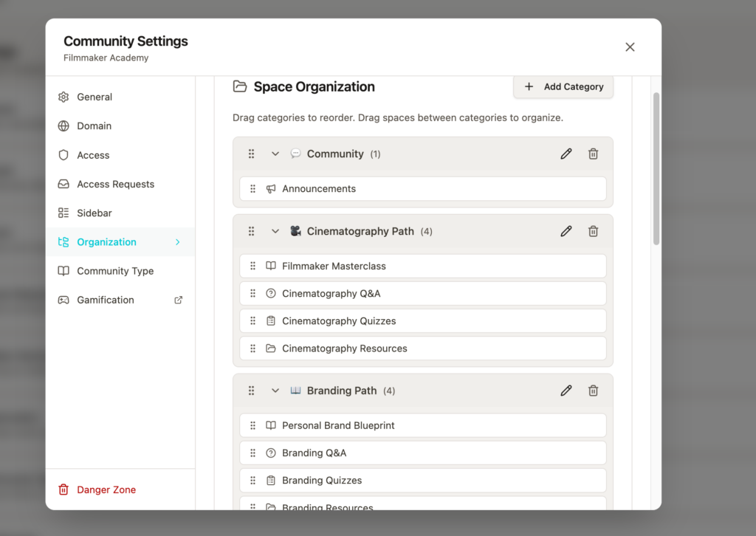Click the pencil edit icon for Community category
This screenshot has width=756, height=536.
pyautogui.click(x=566, y=154)
